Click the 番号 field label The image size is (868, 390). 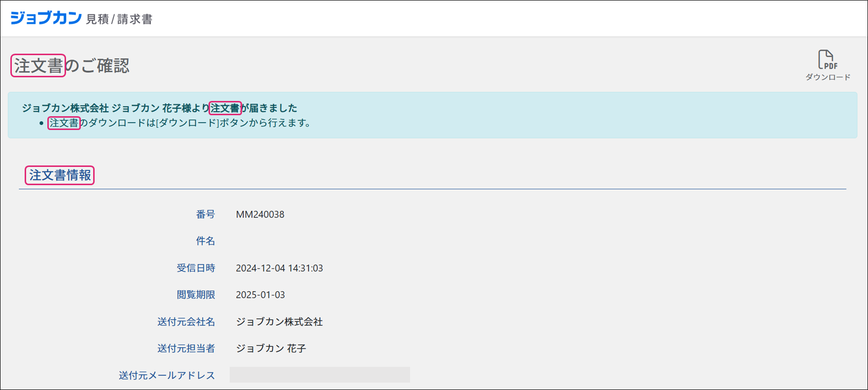[205, 214]
